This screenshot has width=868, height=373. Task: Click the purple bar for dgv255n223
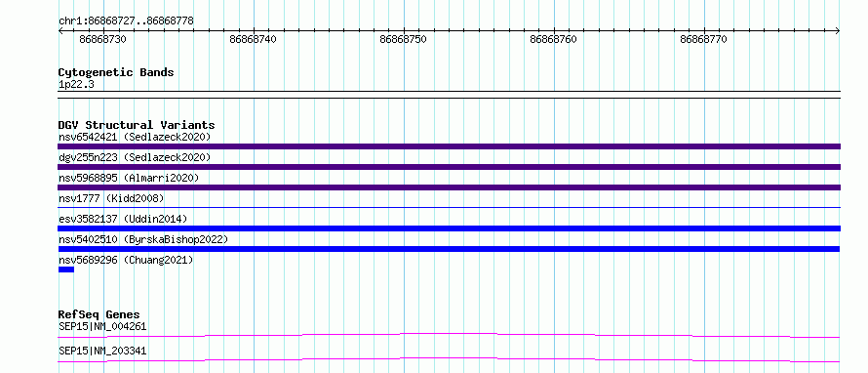point(449,167)
